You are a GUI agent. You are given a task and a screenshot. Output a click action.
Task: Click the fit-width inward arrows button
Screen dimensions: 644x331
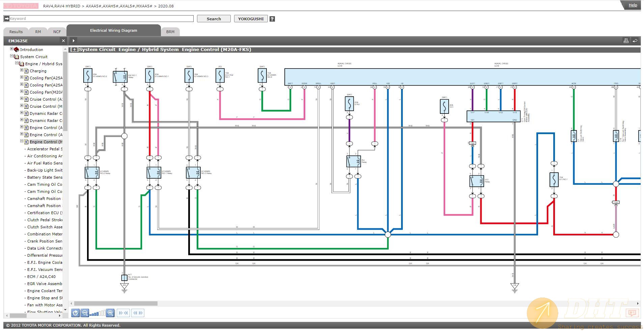click(123, 313)
